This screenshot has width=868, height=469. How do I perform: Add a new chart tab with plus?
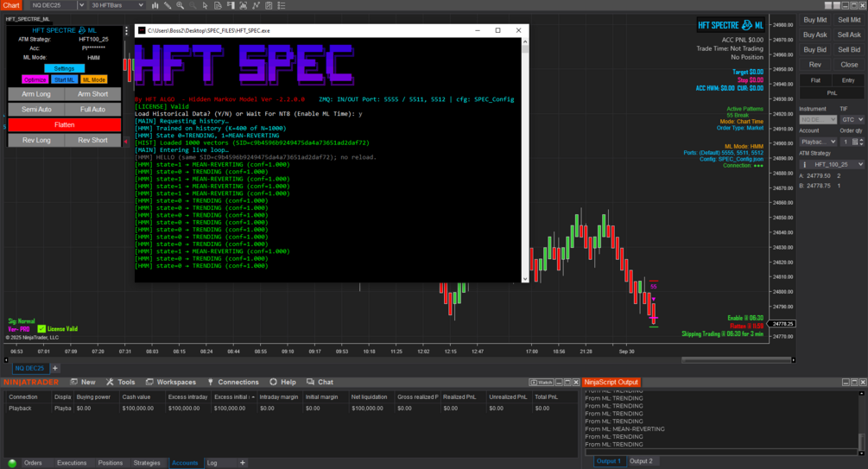(x=54, y=368)
